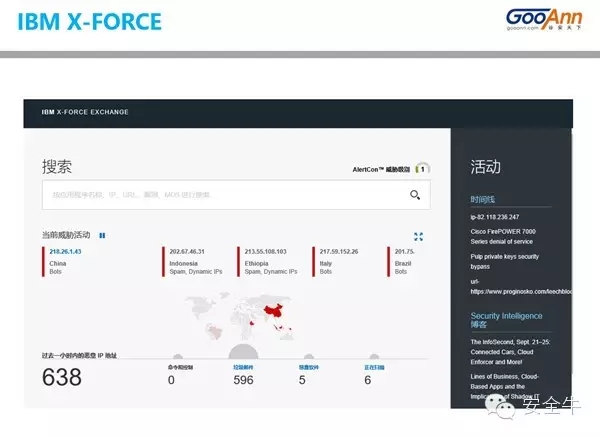Image resolution: width=600 pixels, height=437 pixels.
Task: Open The InfoSecond Sept 21-25 article
Action: 510,352
